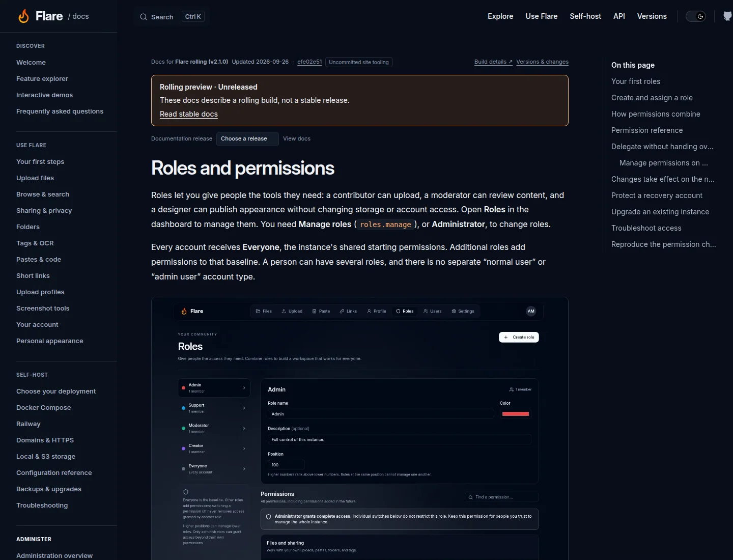Click the 'Files and sharing' section heading
Image resolution: width=733 pixels, height=560 pixels.
click(x=285, y=543)
